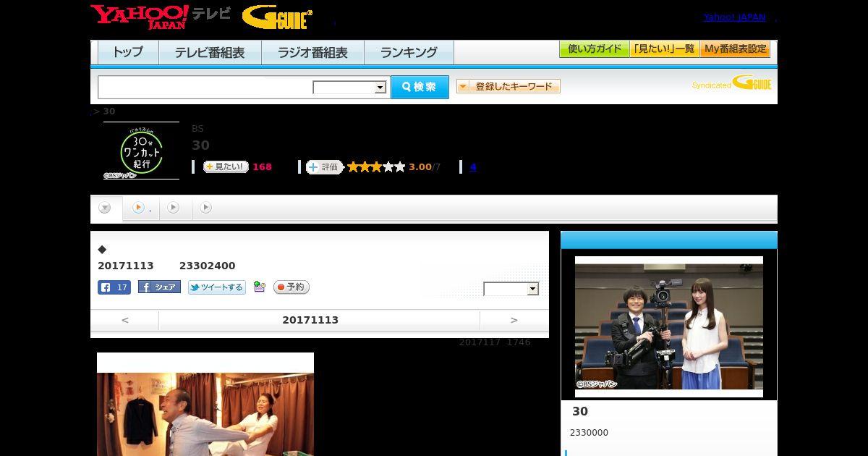
Task: Click the G-GUIDE logo in header
Action: (x=277, y=17)
